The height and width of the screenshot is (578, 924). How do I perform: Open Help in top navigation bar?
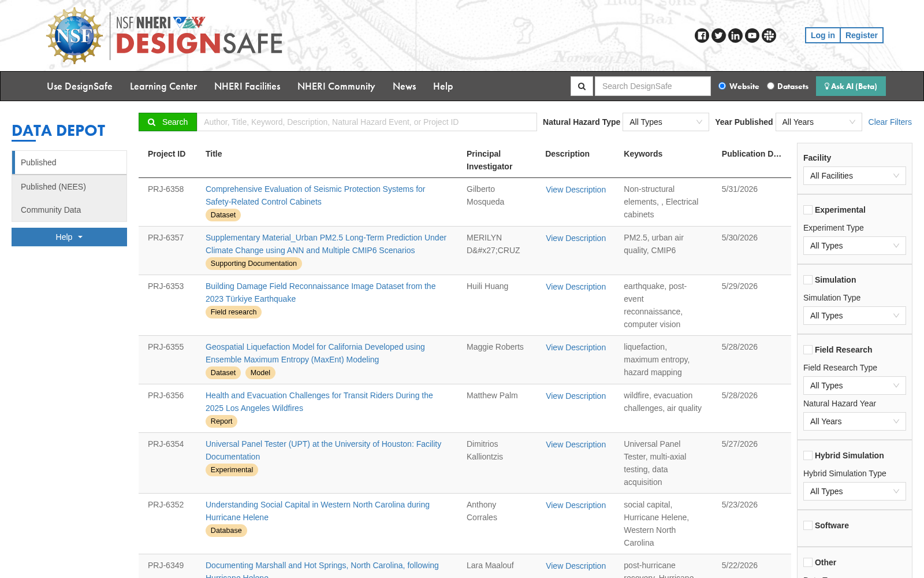click(443, 86)
